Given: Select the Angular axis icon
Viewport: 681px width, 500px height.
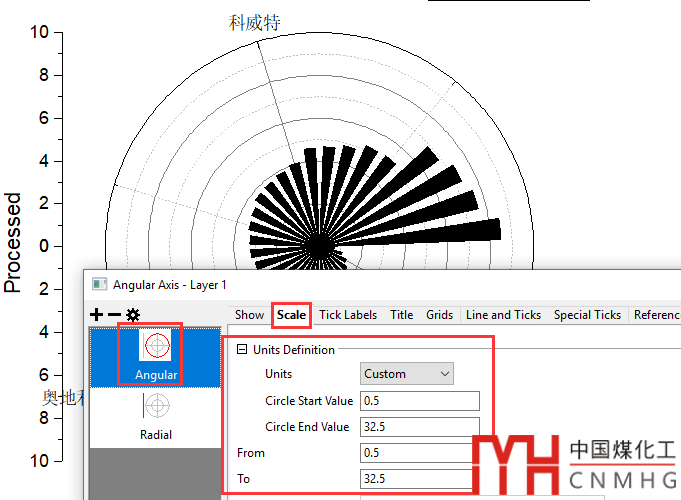Looking at the screenshot, I should pos(156,346).
